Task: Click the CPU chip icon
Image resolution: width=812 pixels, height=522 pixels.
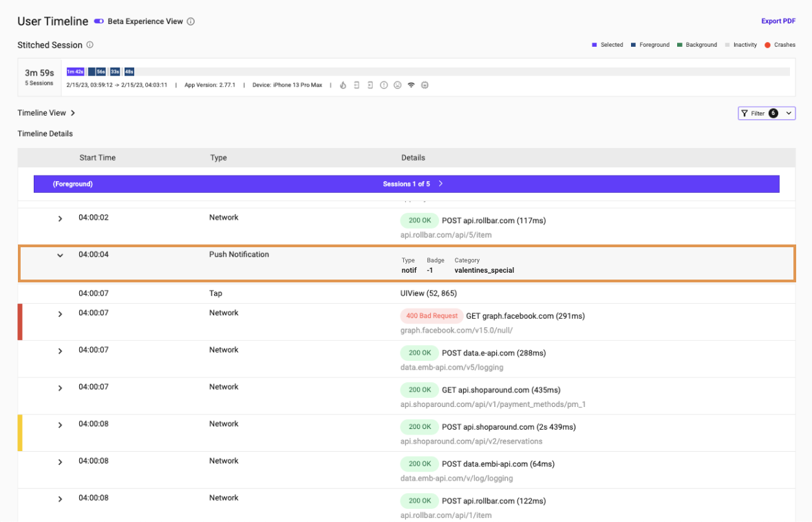Action: pos(425,85)
